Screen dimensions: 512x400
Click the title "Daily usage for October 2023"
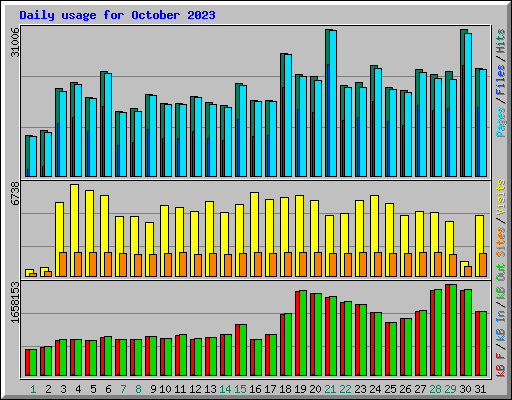[117, 15]
